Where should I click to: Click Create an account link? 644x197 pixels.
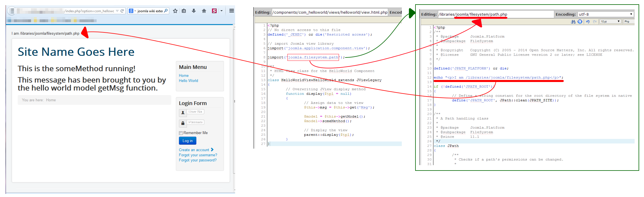[194, 150]
